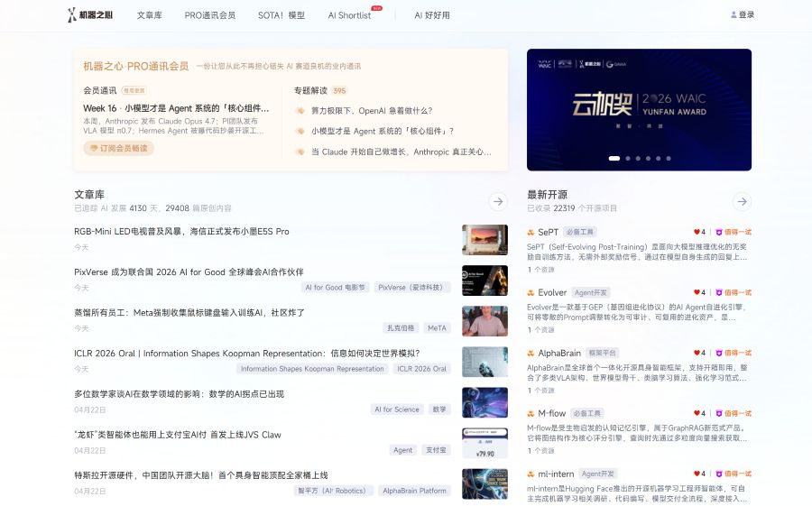This screenshot has width=812, height=506.
Task: Click 值得一试 badge on SePT
Action: 734,232
